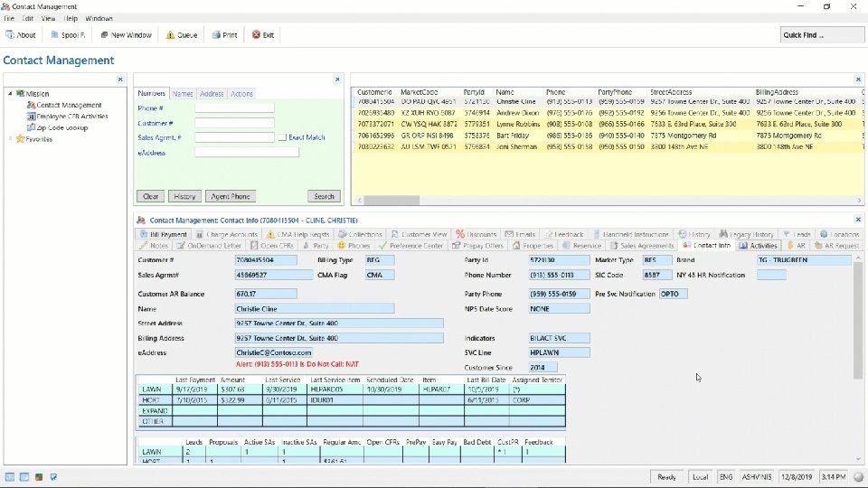This screenshot has width=868, height=488.
Task: Open Leads filter tab
Action: point(797,234)
